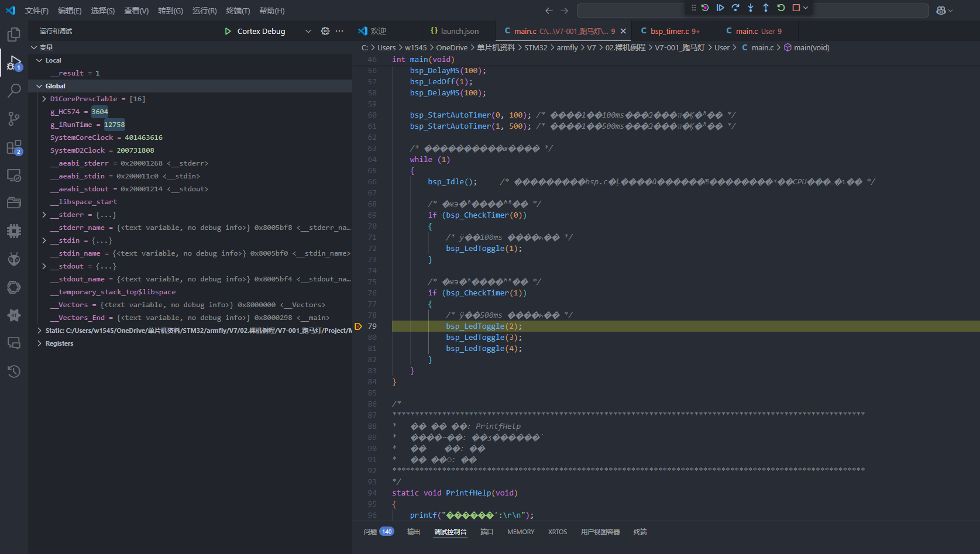Restart the debug session

click(781, 8)
